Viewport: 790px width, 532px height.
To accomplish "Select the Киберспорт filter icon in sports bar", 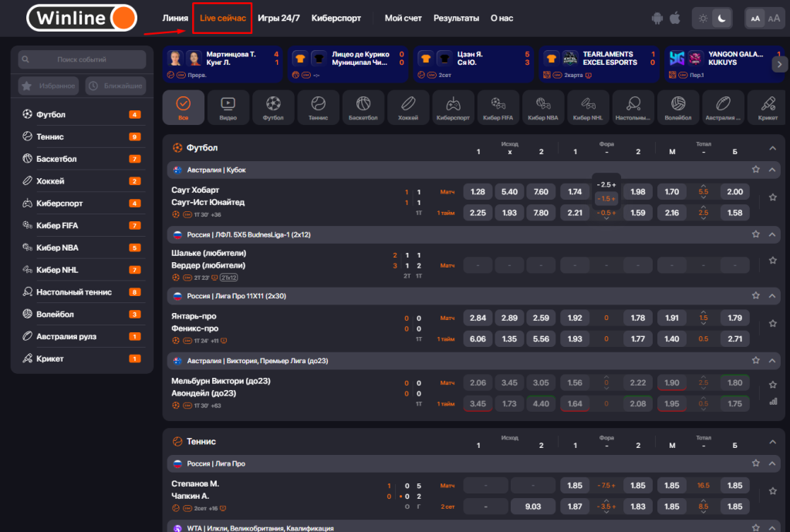I will 453,108.
